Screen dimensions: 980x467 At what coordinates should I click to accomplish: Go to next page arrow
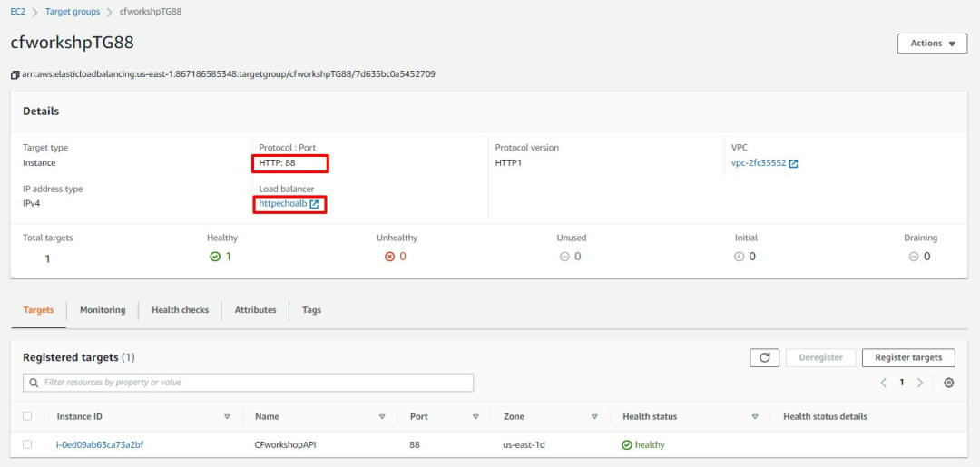(x=920, y=383)
